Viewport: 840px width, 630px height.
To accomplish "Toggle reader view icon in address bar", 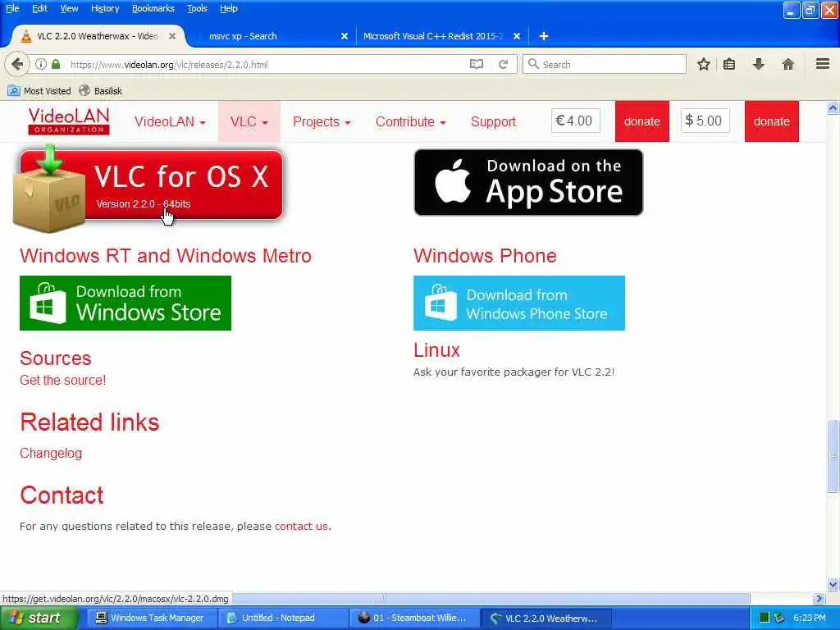I will click(x=477, y=64).
